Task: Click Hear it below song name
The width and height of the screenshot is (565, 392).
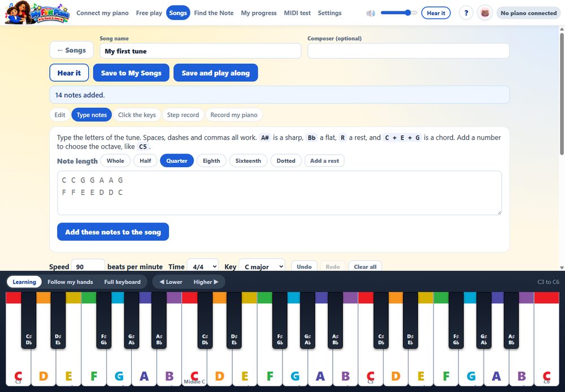Action: [69, 73]
